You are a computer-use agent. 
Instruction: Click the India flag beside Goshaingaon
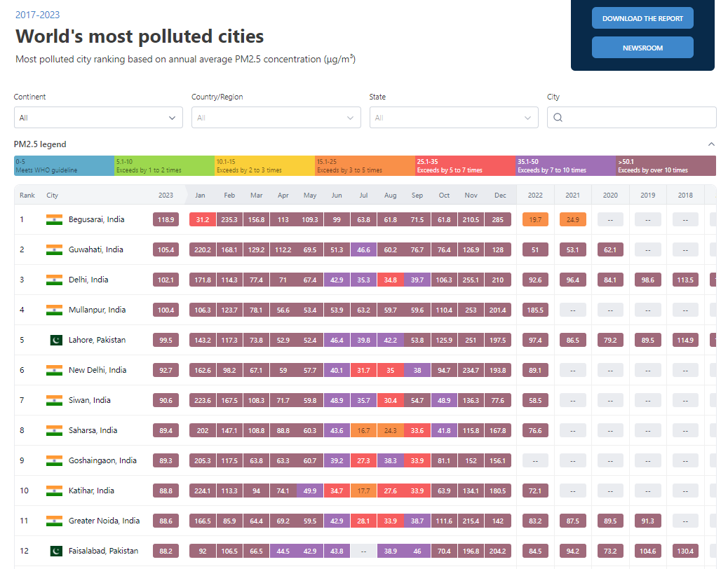(x=54, y=461)
